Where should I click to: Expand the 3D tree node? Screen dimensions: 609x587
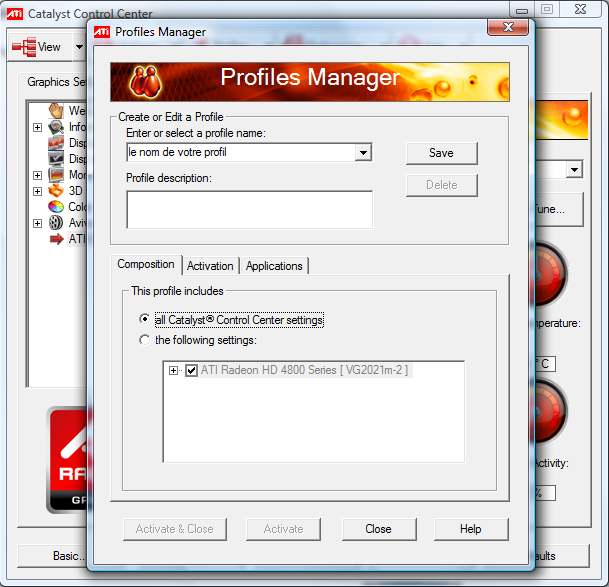click(38, 191)
